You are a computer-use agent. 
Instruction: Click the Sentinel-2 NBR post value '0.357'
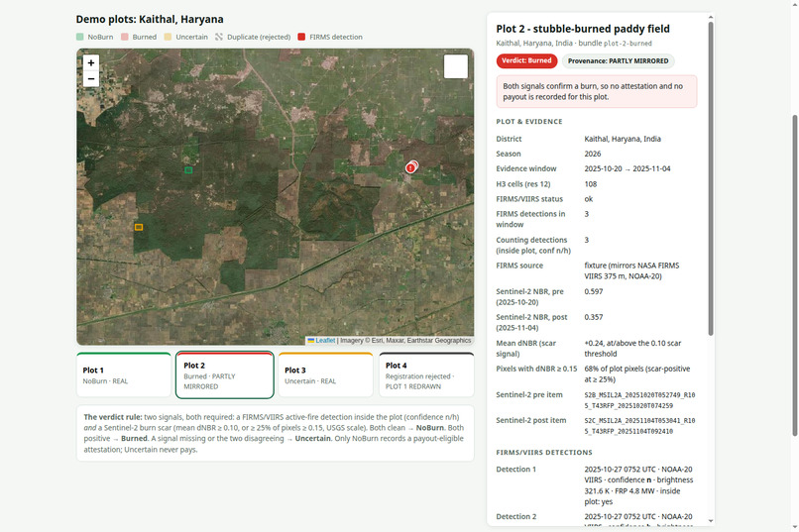pyautogui.click(x=594, y=317)
